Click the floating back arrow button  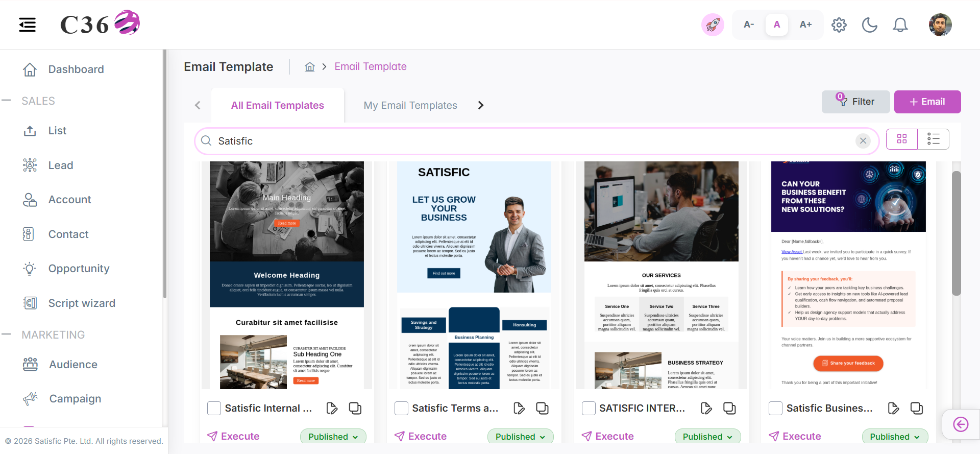(961, 424)
